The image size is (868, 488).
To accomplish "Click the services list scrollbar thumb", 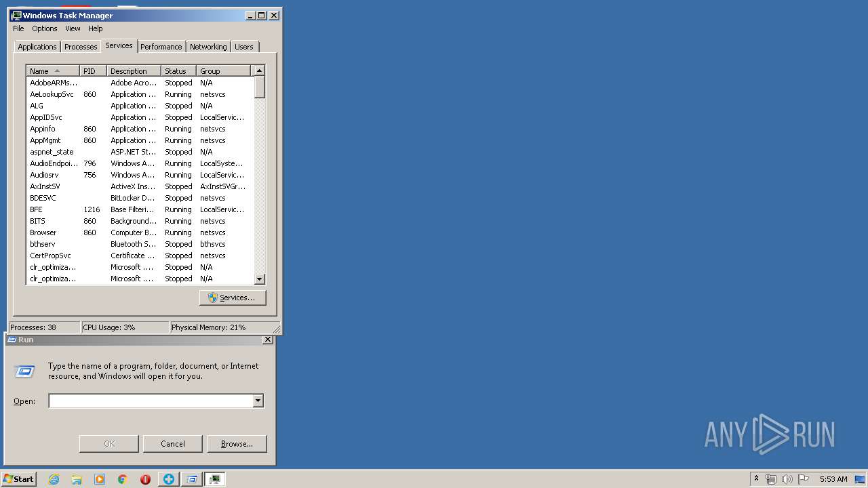I will (x=259, y=87).
